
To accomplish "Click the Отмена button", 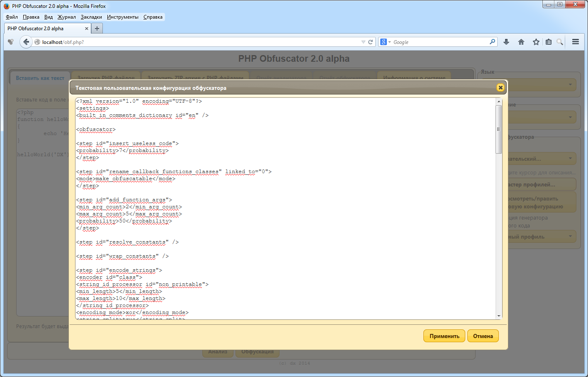I will pos(483,336).
